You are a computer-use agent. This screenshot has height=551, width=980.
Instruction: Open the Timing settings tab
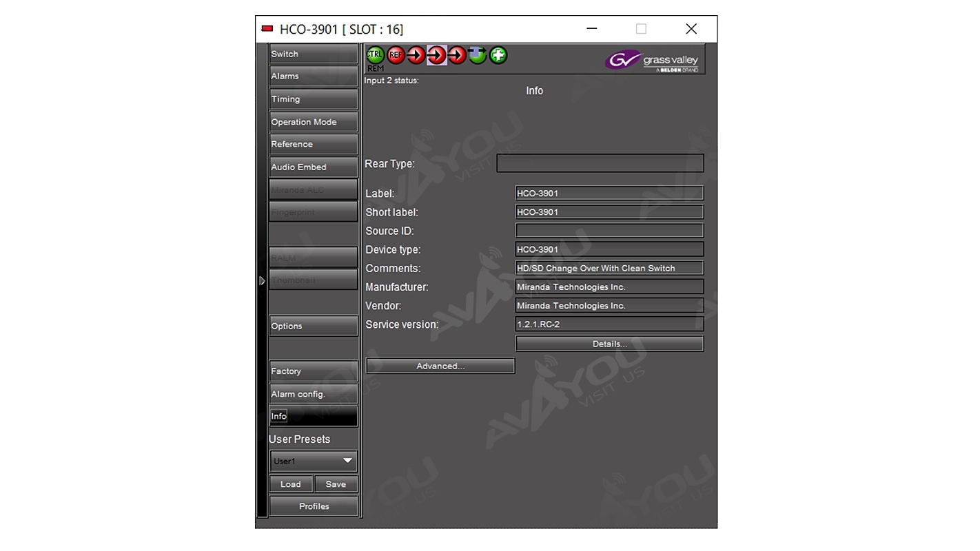[314, 99]
